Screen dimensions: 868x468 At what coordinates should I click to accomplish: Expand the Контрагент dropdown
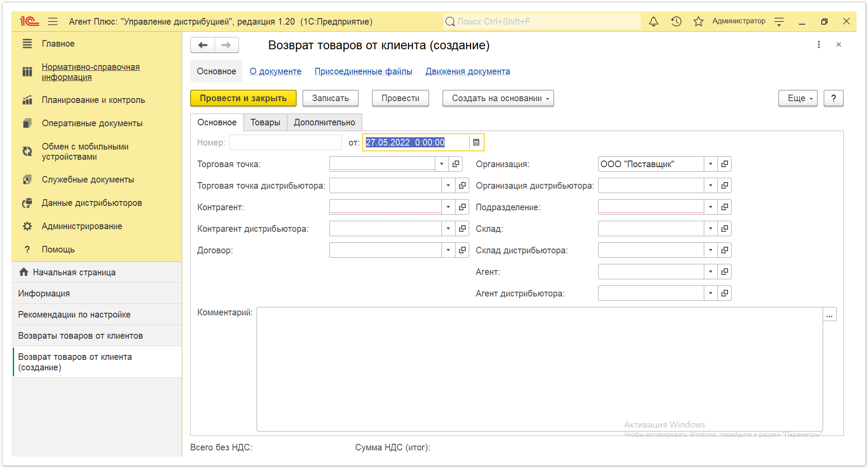[448, 207]
